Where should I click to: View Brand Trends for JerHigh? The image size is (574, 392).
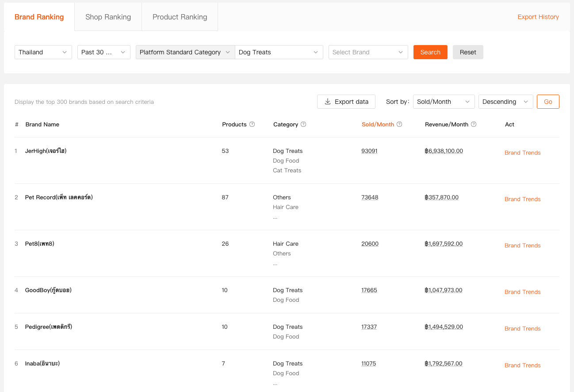522,153
